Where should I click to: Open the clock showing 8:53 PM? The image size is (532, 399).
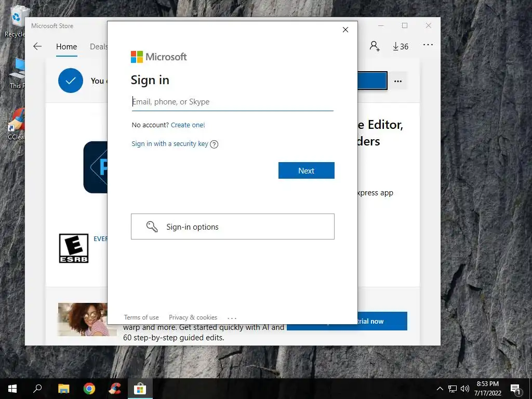[487, 389]
